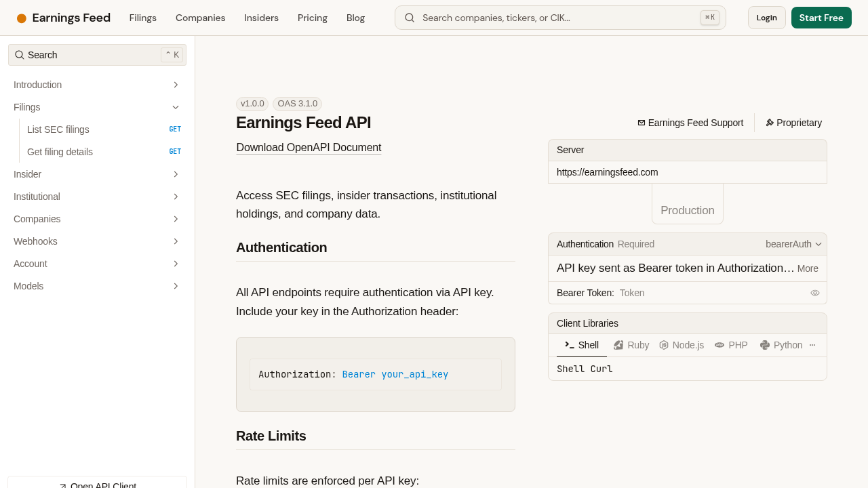868x488 pixels.
Task: Click the OAS 3.1.0 badge
Action: coord(298,104)
